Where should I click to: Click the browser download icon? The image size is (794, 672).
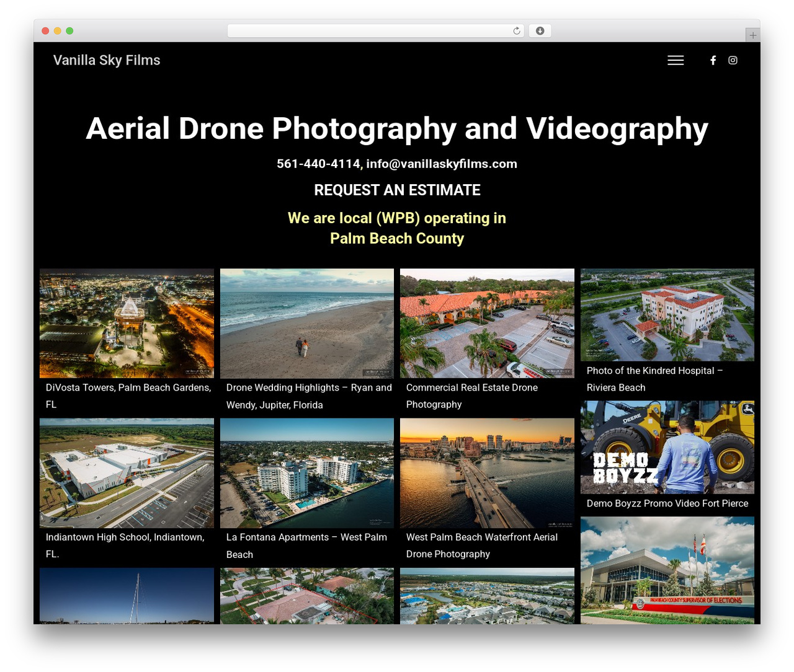pos(540,31)
